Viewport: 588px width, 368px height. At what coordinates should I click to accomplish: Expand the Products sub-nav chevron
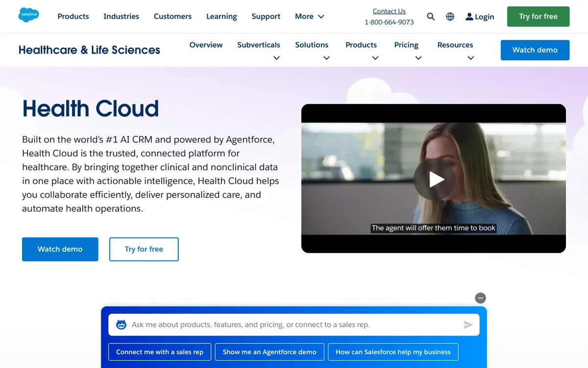375,58
